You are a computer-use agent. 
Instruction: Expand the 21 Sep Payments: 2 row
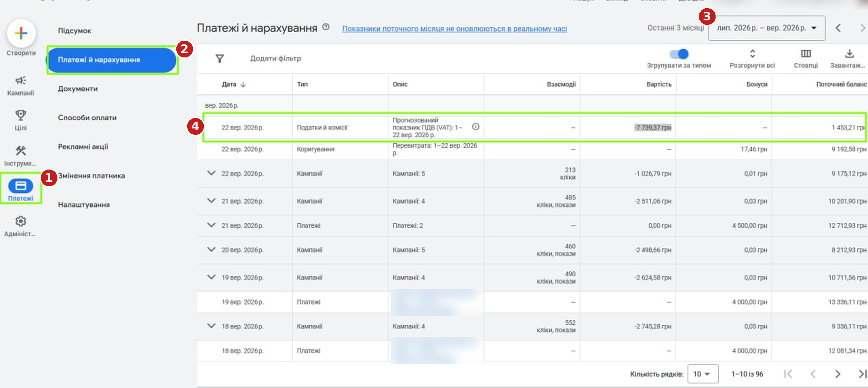[211, 225]
